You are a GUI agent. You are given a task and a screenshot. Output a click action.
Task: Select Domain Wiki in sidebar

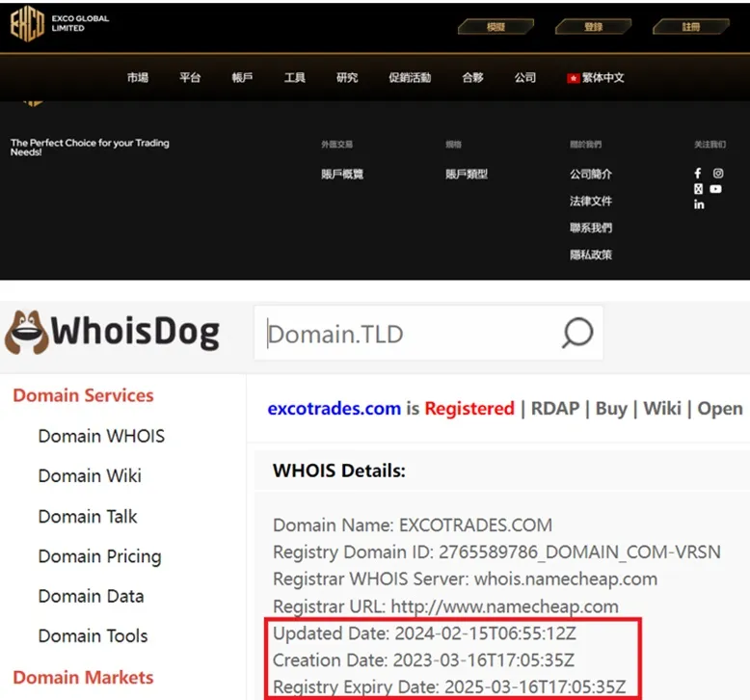[x=90, y=476]
